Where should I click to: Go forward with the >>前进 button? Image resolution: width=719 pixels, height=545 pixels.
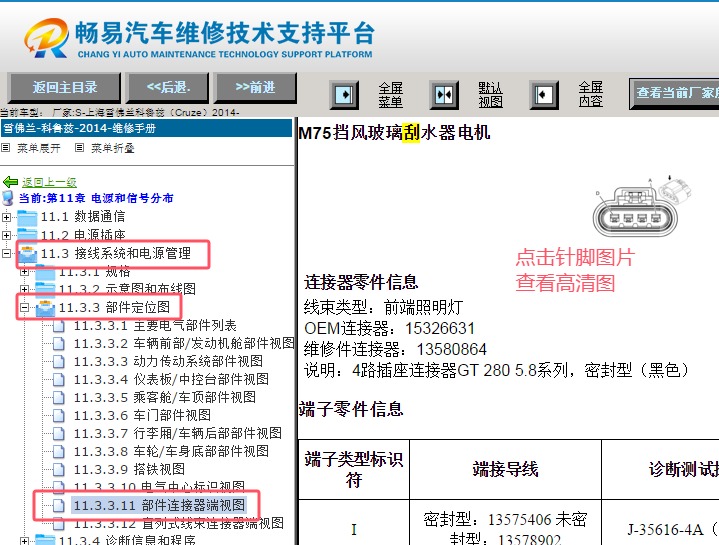click(x=255, y=88)
